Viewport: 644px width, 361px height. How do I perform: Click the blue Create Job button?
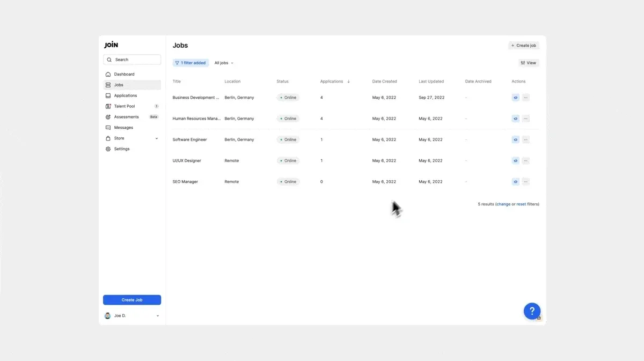coord(132,300)
